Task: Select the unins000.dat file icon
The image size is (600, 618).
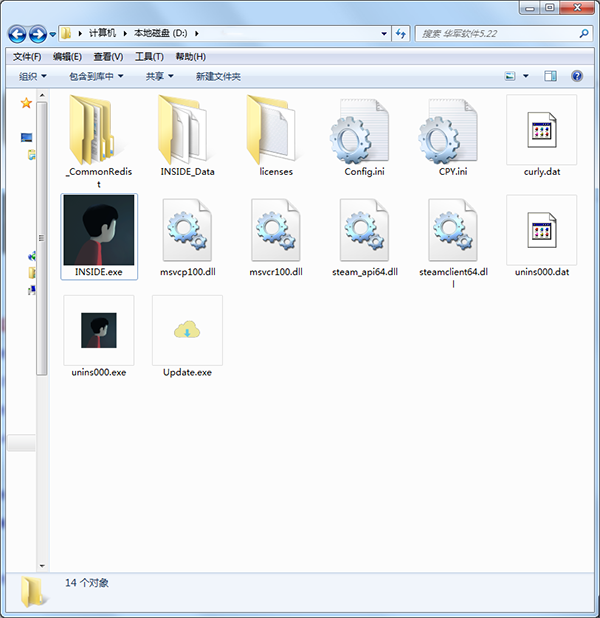Action: (542, 230)
